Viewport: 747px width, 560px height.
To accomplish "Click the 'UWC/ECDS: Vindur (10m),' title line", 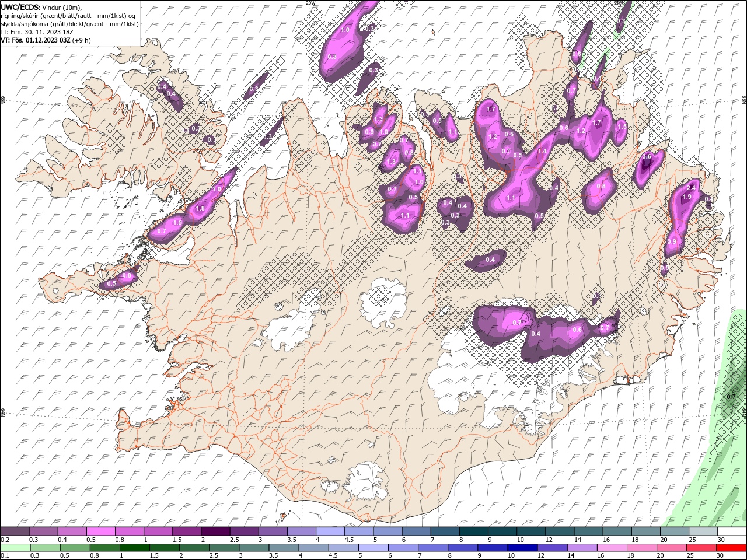I will click(41, 8).
